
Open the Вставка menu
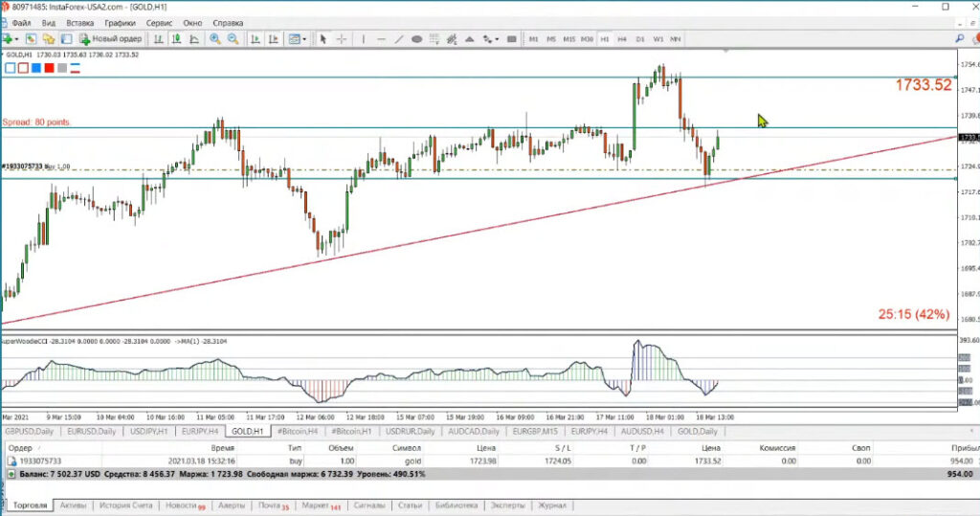[x=80, y=23]
